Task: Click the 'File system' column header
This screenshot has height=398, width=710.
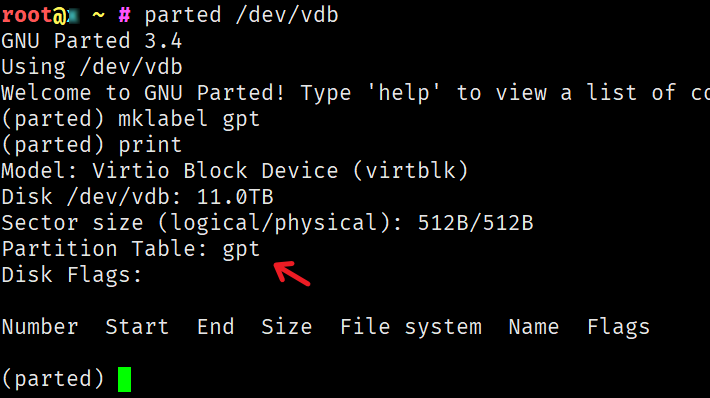Action: (411, 327)
